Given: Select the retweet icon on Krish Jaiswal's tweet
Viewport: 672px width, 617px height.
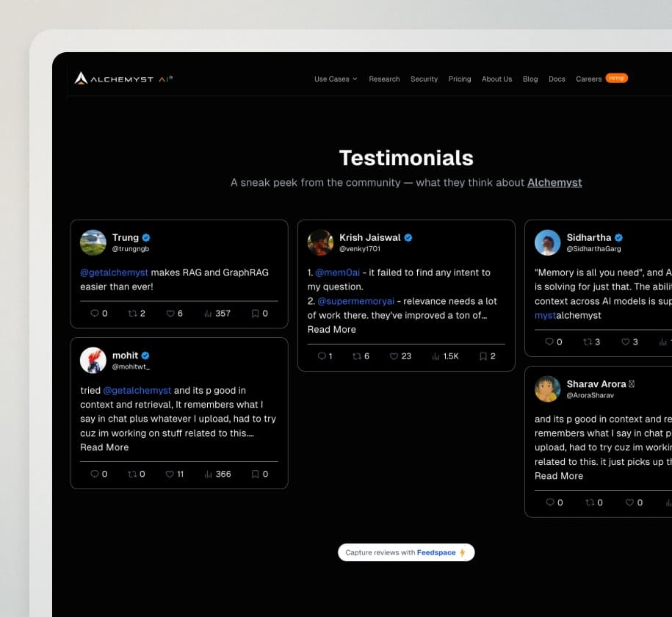Looking at the screenshot, I should tap(358, 356).
